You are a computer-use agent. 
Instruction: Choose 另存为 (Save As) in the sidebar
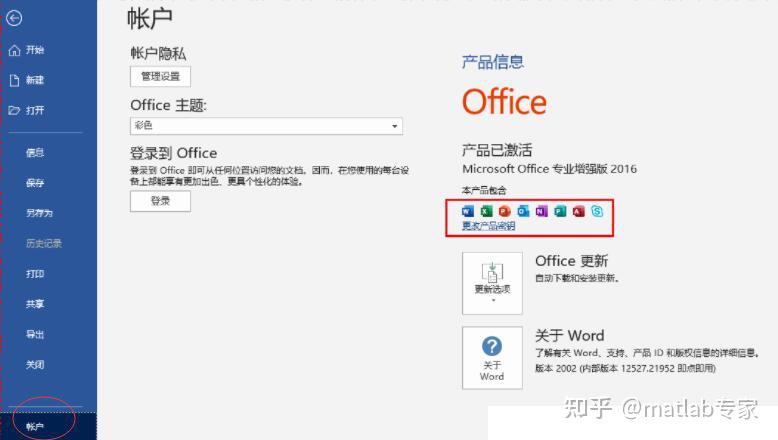click(x=39, y=213)
